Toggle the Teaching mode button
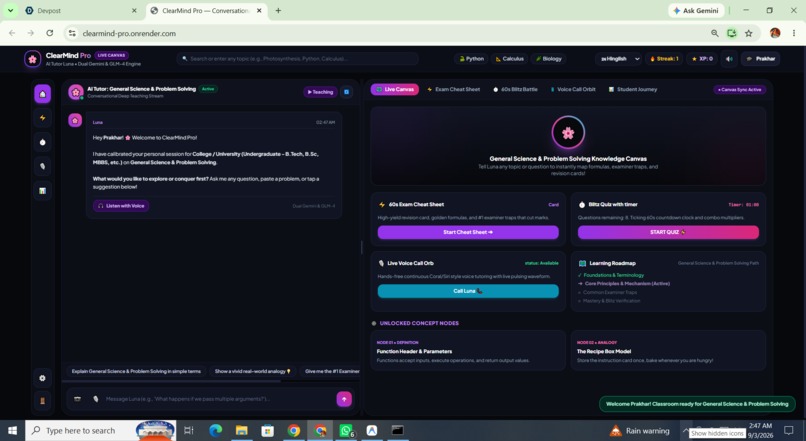This screenshot has height=441, width=806. pyautogui.click(x=320, y=92)
